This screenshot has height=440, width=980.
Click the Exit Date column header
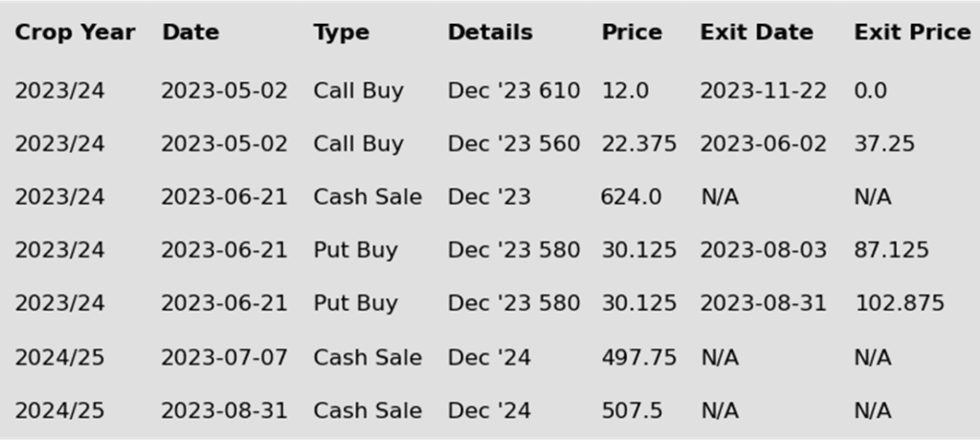click(x=757, y=33)
